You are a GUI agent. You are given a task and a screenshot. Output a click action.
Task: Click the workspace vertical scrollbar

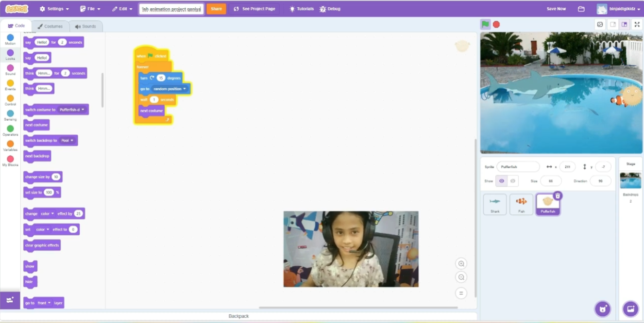[475, 218]
